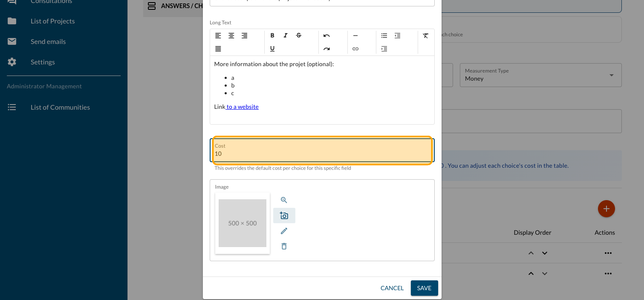Image resolution: width=644 pixels, height=300 pixels.
Task: Toggle italic formatting in the toolbar
Action: pyautogui.click(x=286, y=35)
